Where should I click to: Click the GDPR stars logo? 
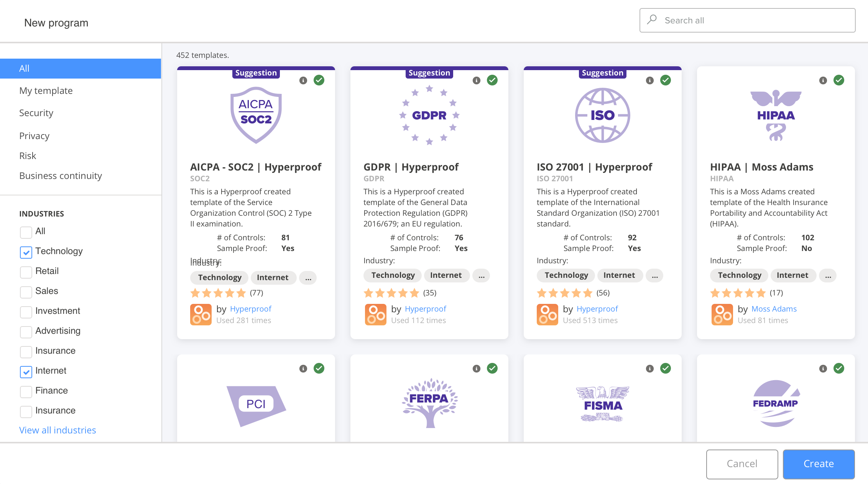click(x=429, y=115)
